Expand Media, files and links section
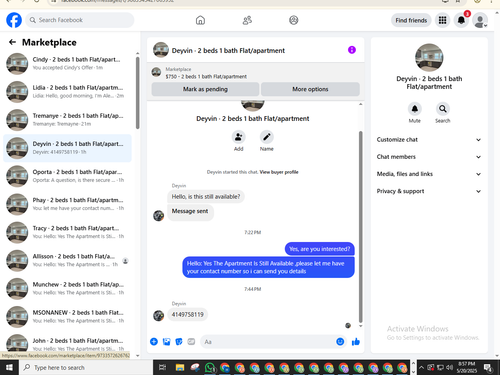500x375 pixels. click(429, 174)
